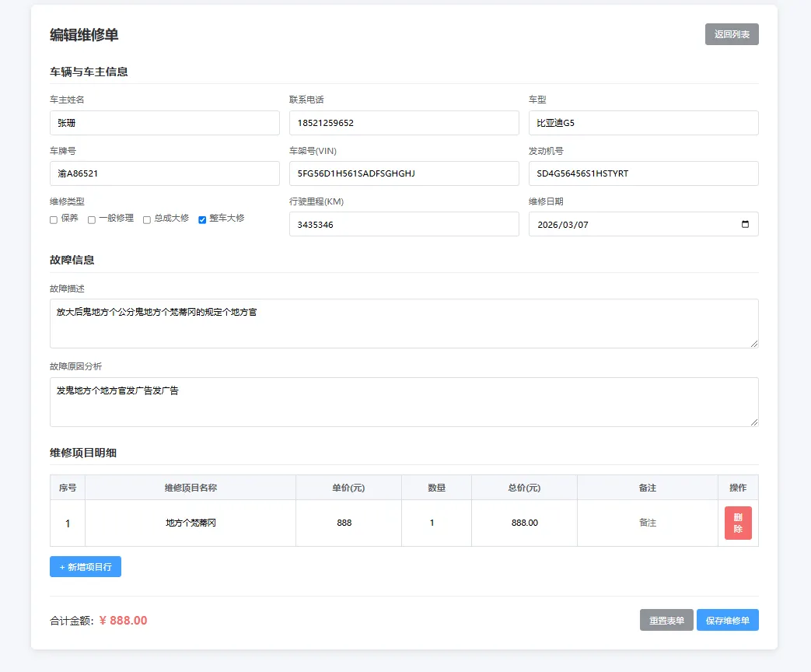Viewport: 811px width, 672px height.
Task: Select the 联系电话 phone number field
Action: click(x=404, y=122)
